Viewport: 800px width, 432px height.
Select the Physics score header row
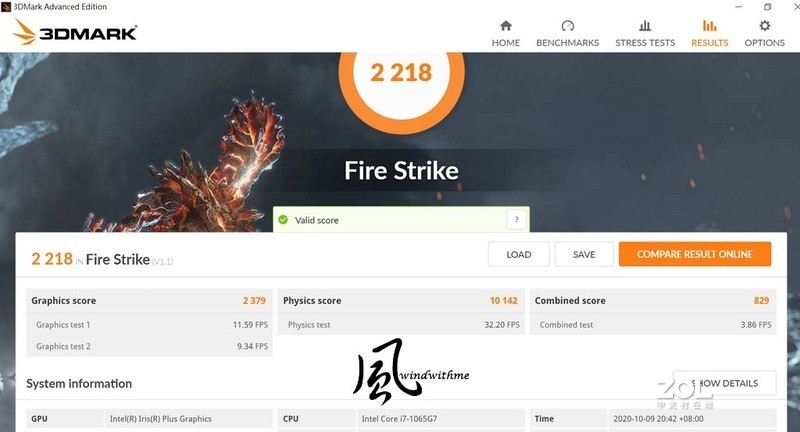tap(401, 300)
